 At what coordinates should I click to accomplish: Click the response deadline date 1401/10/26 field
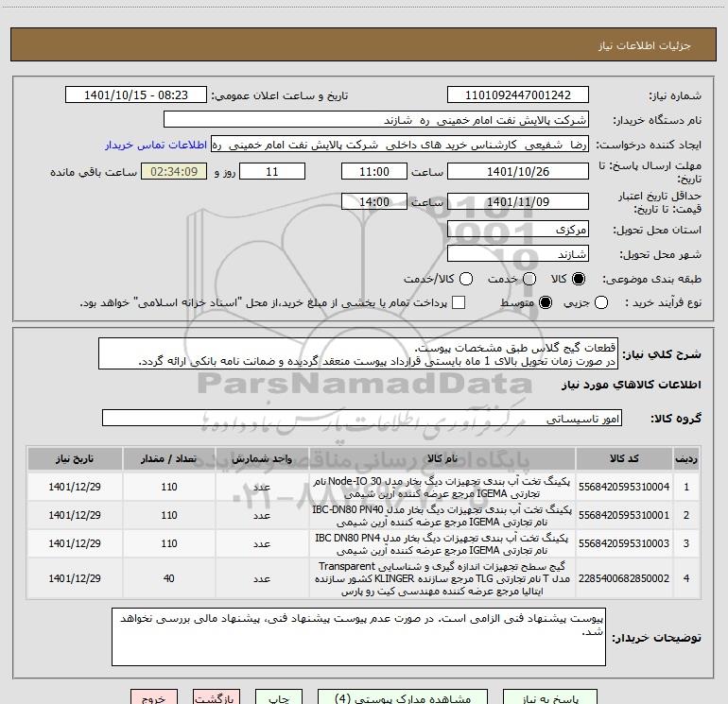517,172
